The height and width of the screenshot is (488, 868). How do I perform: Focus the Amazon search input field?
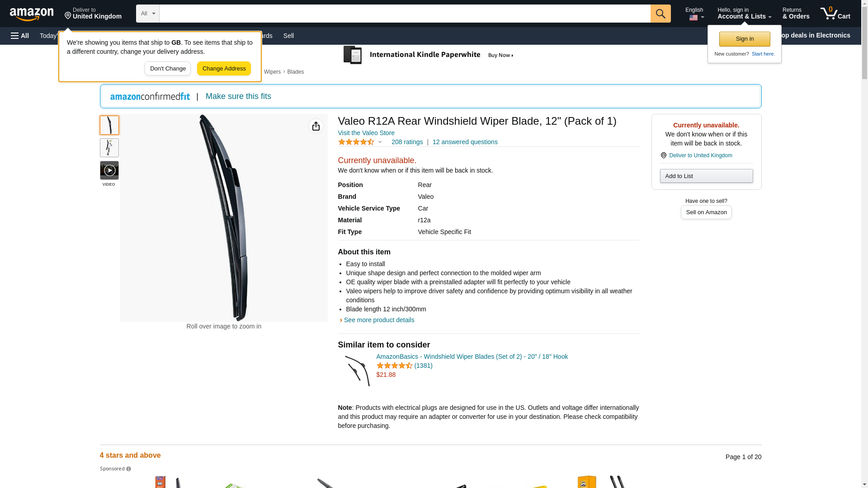click(x=405, y=14)
